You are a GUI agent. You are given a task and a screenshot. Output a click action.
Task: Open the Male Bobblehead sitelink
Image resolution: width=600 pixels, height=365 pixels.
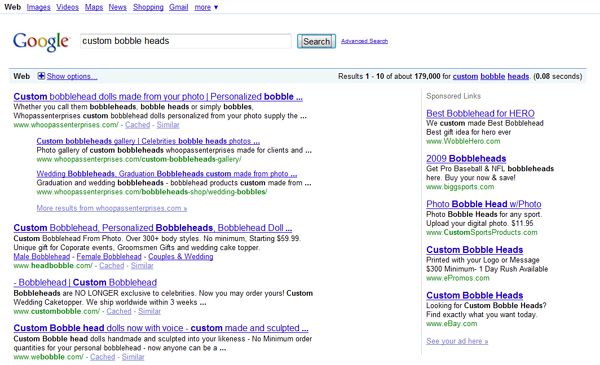pyautogui.click(x=42, y=256)
